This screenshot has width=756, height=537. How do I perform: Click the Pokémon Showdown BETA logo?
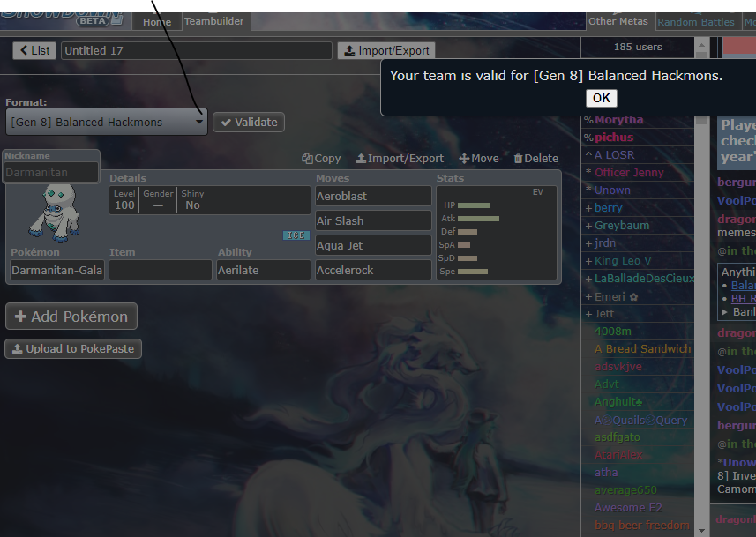63,19
